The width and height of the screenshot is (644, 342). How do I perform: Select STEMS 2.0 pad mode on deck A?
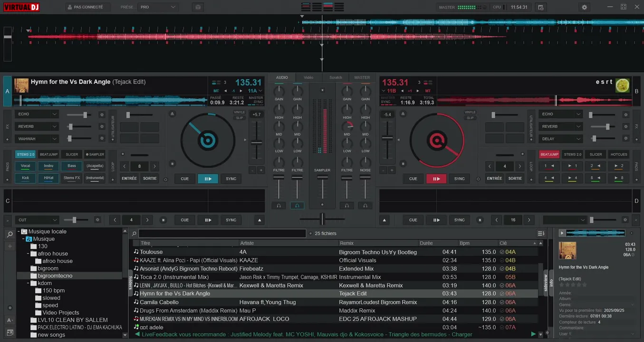pyautogui.click(x=26, y=154)
